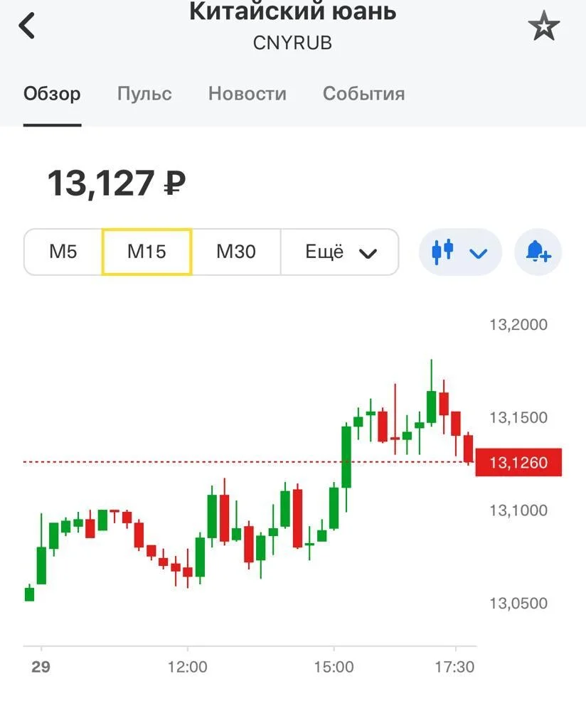Tap the back arrow icon
The width and height of the screenshot is (586, 728).
(27, 26)
